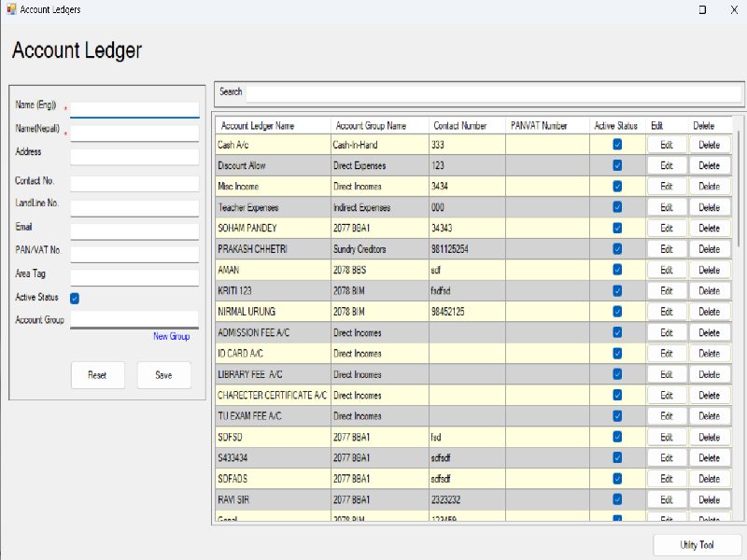Click the Name (Eng) text field
This screenshot has width=747, height=560.
[134, 109]
